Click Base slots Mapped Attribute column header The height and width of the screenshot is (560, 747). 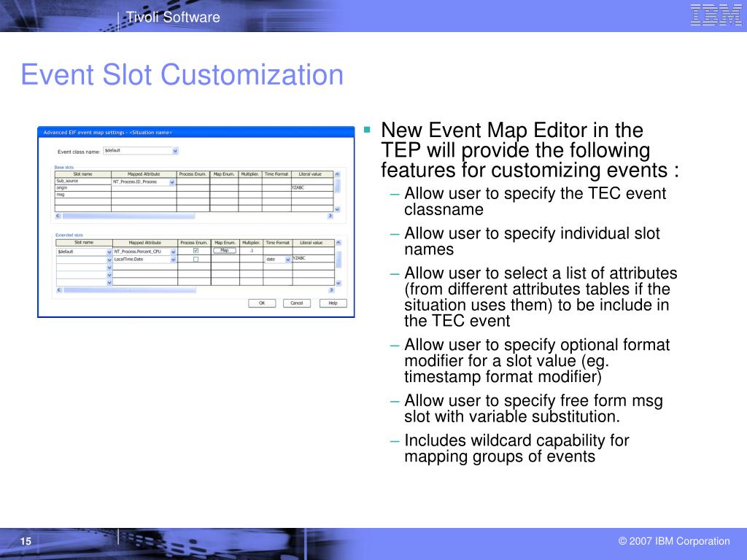[144, 174]
